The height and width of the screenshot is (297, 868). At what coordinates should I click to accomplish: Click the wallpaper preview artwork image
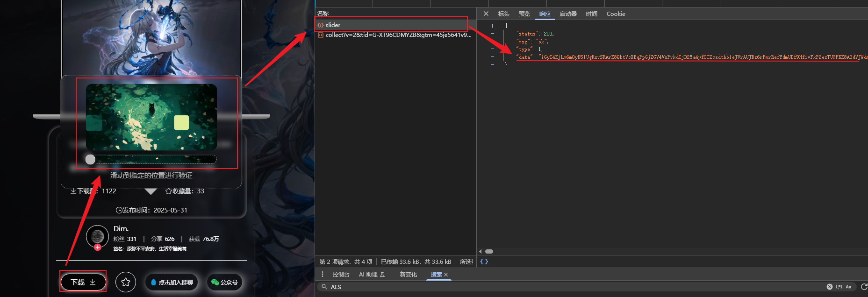tap(151, 37)
